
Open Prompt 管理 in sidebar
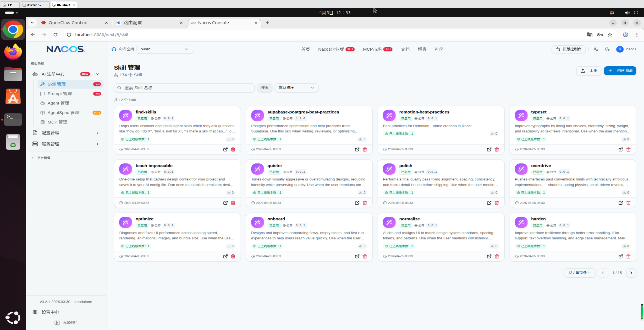coord(60,94)
